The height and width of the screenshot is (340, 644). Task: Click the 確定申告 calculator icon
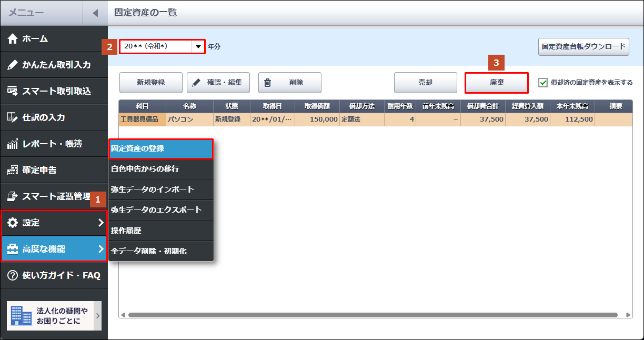tap(13, 170)
